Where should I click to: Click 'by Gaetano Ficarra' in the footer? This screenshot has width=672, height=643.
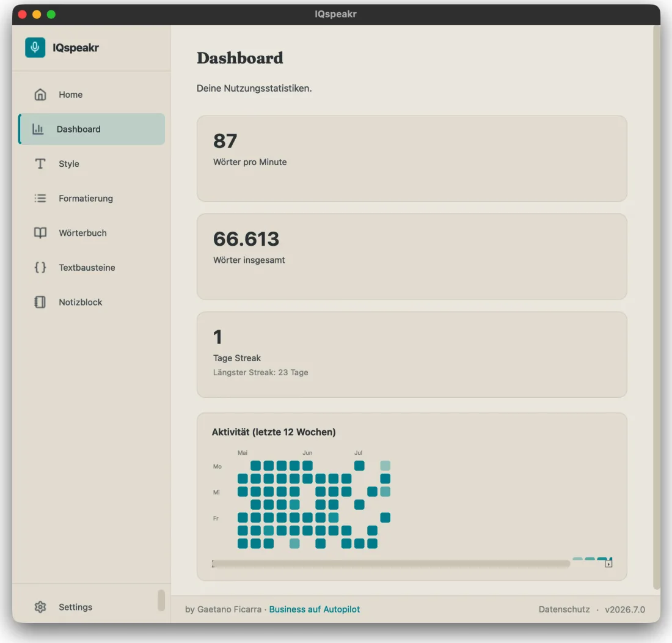223,609
